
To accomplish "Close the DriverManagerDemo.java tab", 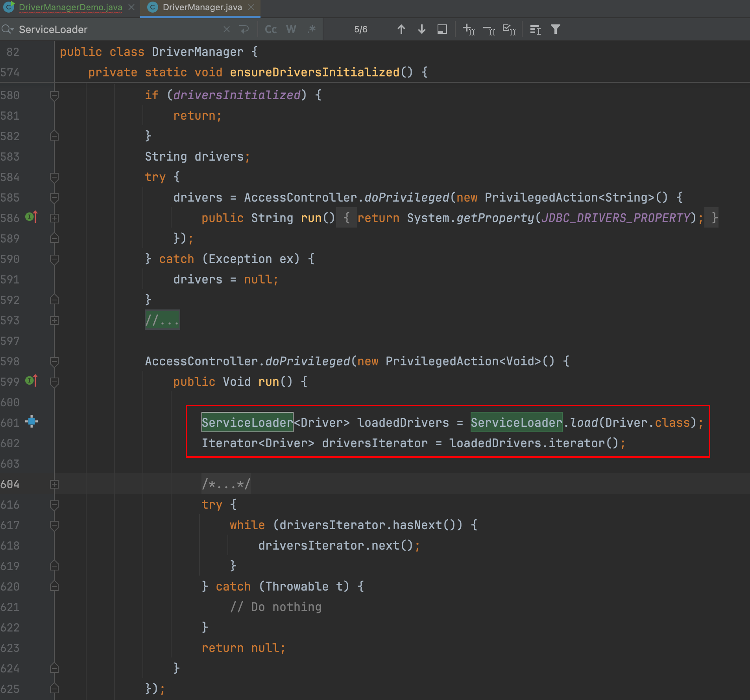I will [131, 7].
